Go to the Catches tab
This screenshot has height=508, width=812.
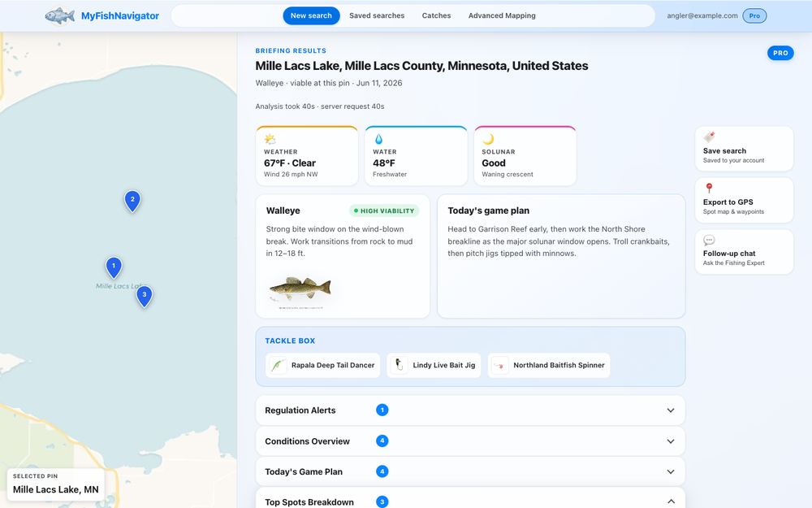(437, 15)
